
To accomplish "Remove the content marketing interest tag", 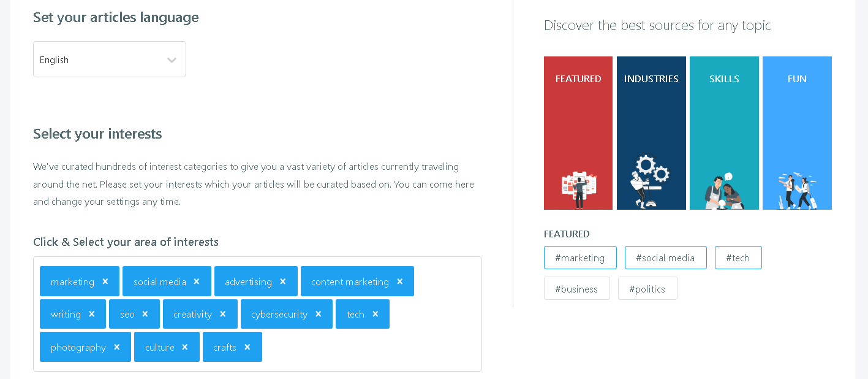I will (399, 281).
